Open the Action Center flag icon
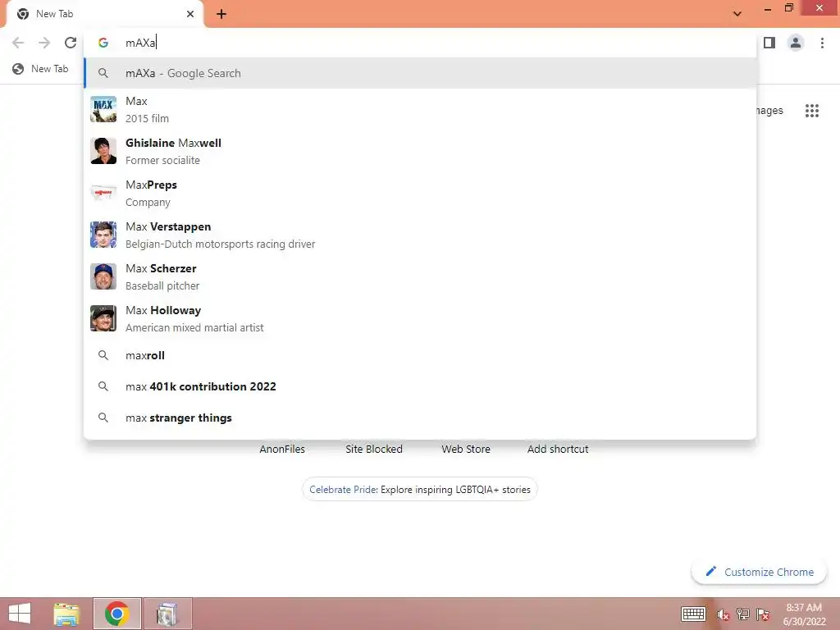 point(763,614)
